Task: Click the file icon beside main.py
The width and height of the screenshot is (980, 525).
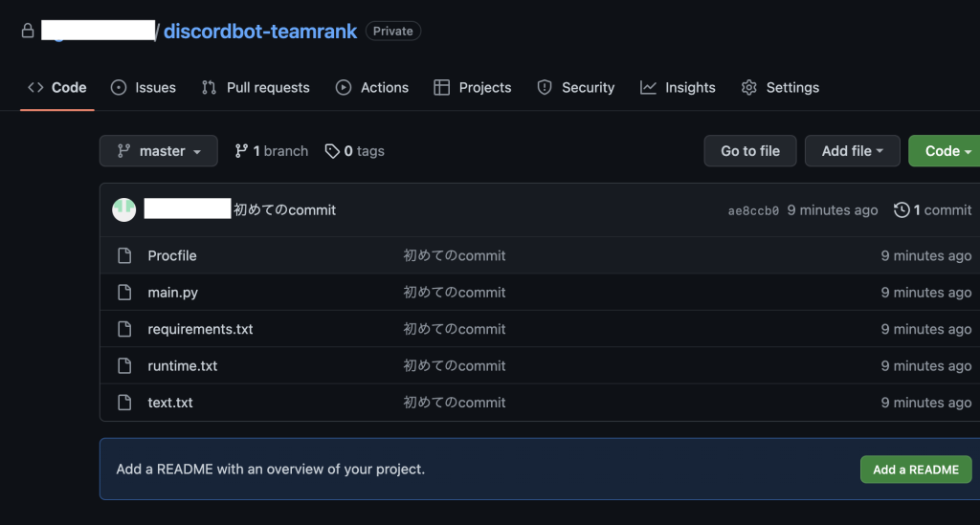Action: pyautogui.click(x=124, y=293)
